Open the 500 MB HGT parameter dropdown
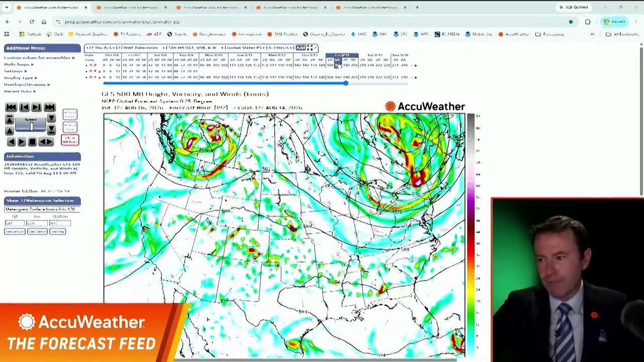 [196, 48]
